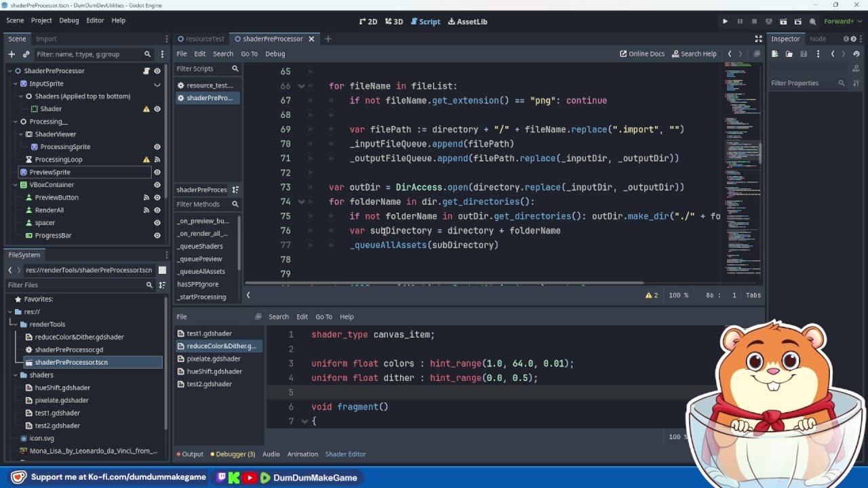Collapse the ShaderViewer node
868x488 pixels.
coord(20,134)
